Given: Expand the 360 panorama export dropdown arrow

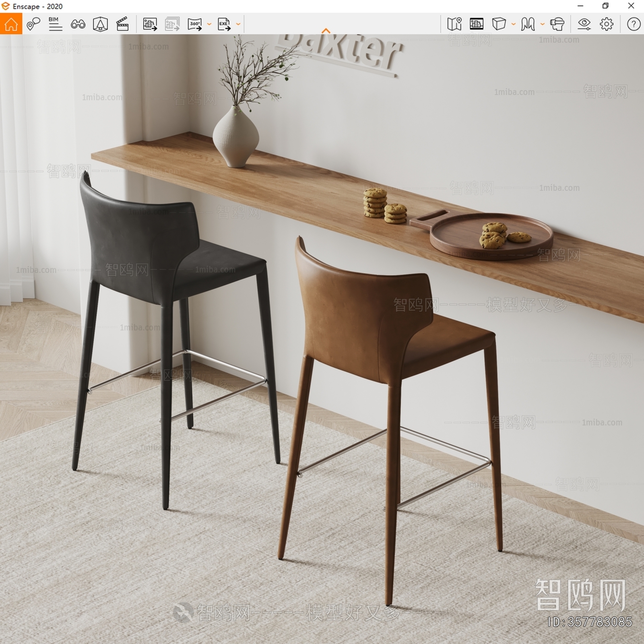Looking at the screenshot, I should coord(208,25).
